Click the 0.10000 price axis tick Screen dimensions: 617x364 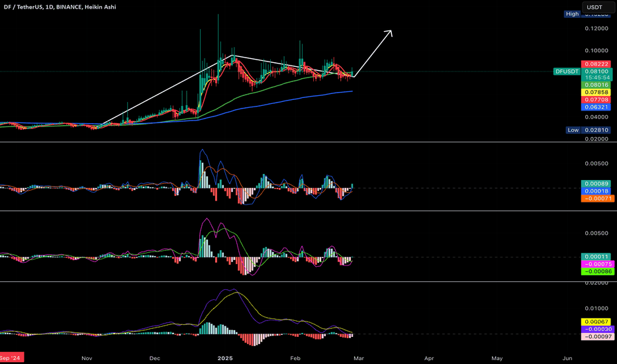tap(596, 51)
